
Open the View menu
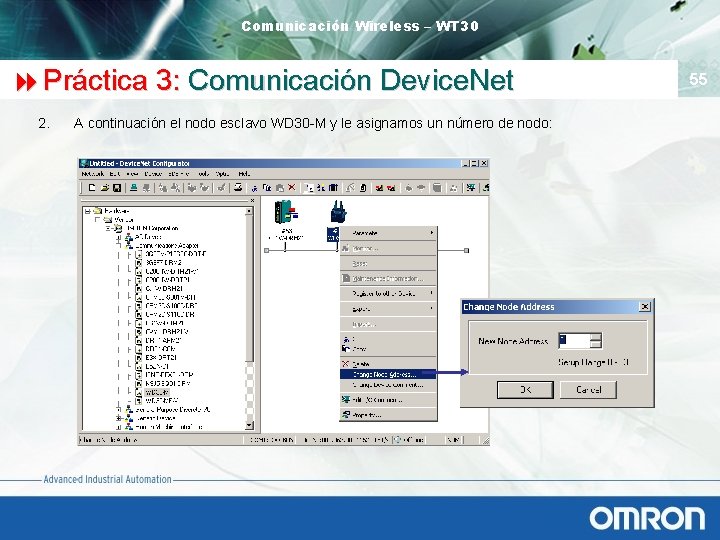pos(132,174)
